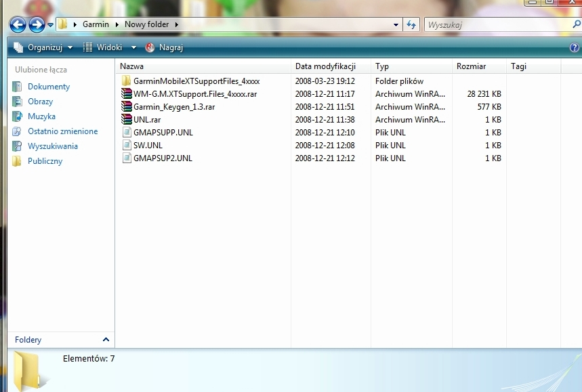
Task: Select UNL.rar file name
Action: point(147,119)
